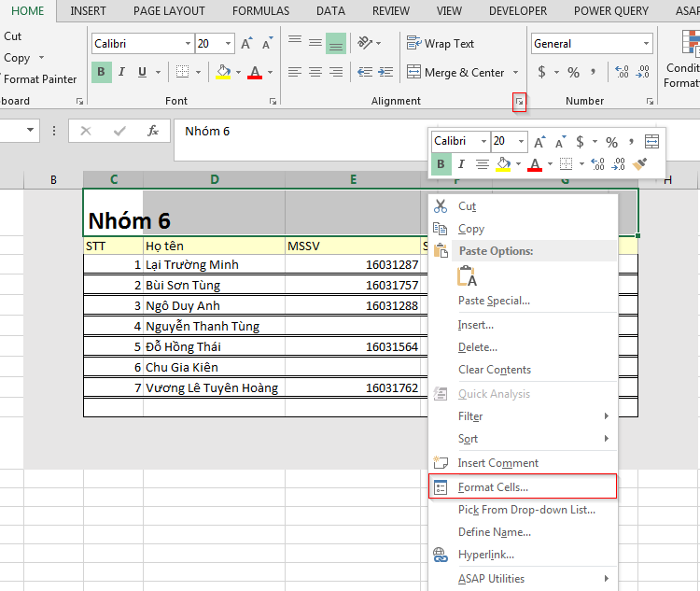Screen dimensions: 700x591
Task: Click Hyperlink... in context menu
Action: point(523,555)
